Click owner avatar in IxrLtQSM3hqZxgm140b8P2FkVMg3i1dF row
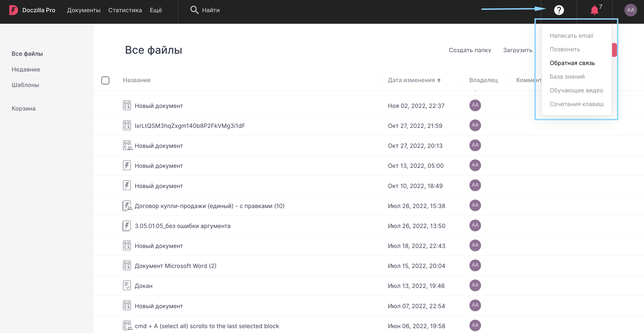This screenshot has width=644, height=333. pos(475,125)
